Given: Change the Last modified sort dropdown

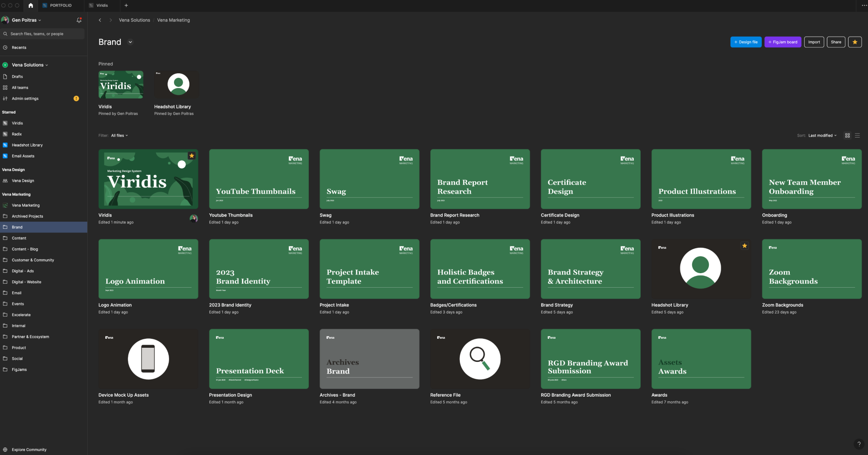Looking at the screenshot, I should coord(822,135).
